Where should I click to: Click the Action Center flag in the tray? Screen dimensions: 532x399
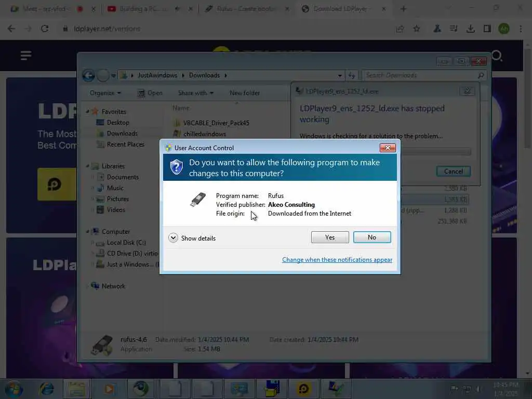click(x=454, y=389)
